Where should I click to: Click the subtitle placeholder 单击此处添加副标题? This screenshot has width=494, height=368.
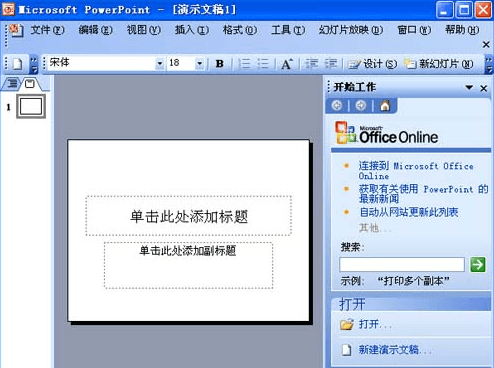[x=188, y=265]
